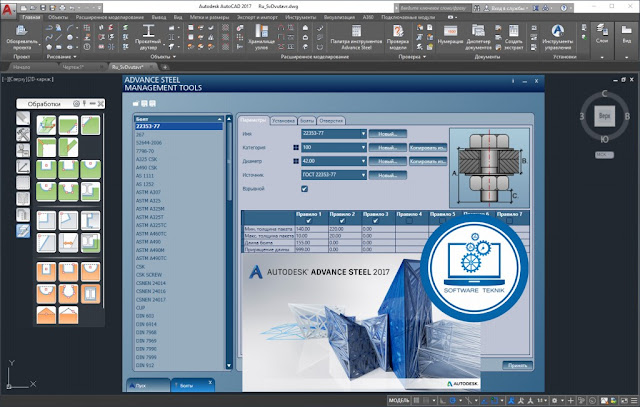Click the grid icon beside the Категория field

coord(296,147)
